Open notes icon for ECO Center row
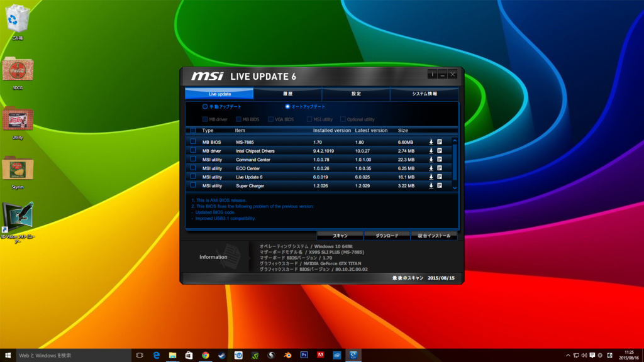Image resolution: width=644 pixels, height=362 pixels. click(x=440, y=168)
